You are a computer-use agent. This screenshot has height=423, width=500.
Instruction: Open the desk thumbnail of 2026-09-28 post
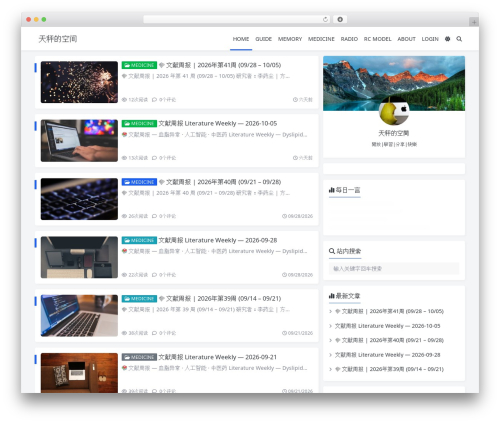tap(79, 257)
